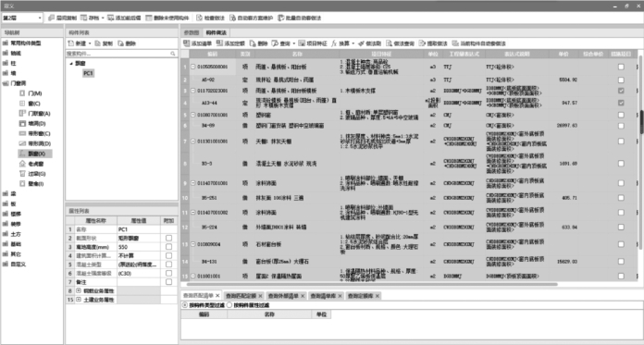Click the 添加定额 icon
Viewport: 644px width, 345px height.
pos(219,43)
